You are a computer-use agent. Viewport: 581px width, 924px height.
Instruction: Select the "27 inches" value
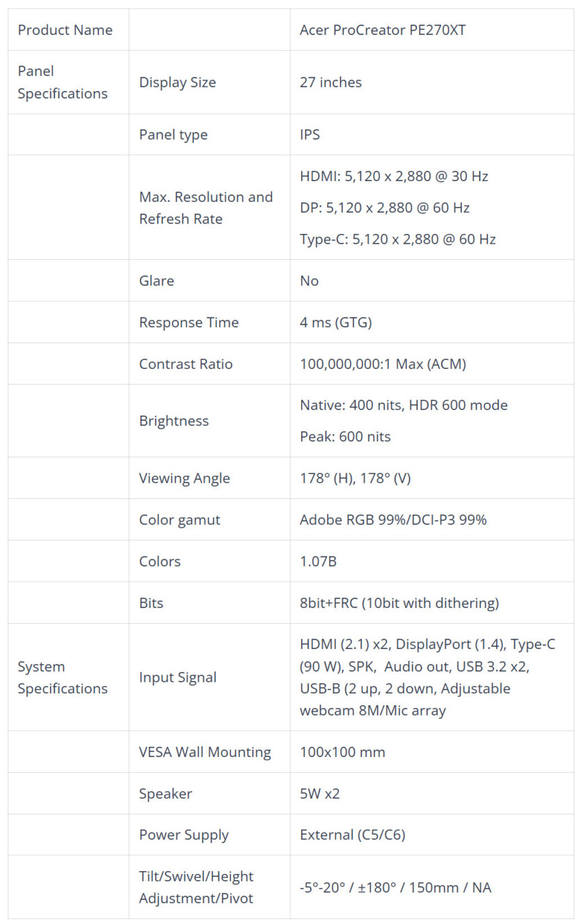pos(331,82)
